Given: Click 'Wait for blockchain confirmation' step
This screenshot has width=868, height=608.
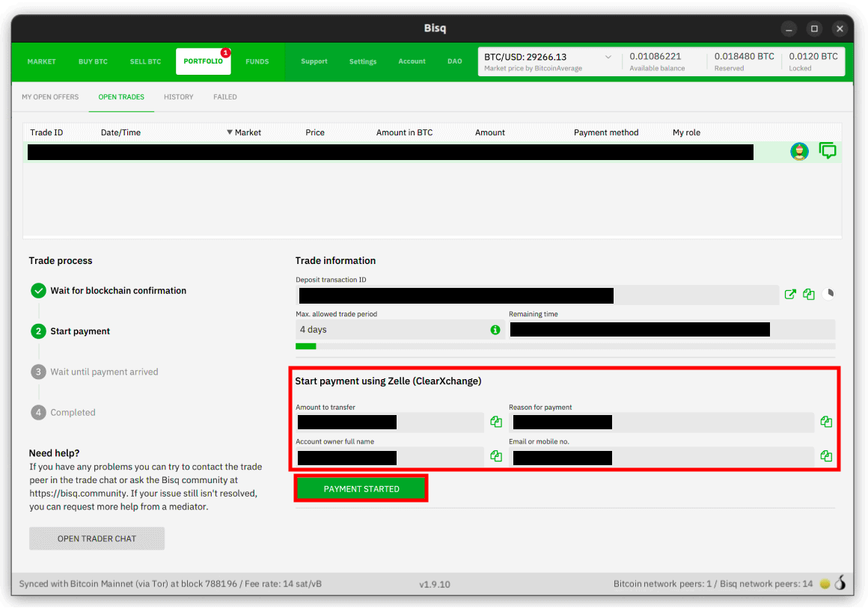Looking at the screenshot, I should (109, 290).
